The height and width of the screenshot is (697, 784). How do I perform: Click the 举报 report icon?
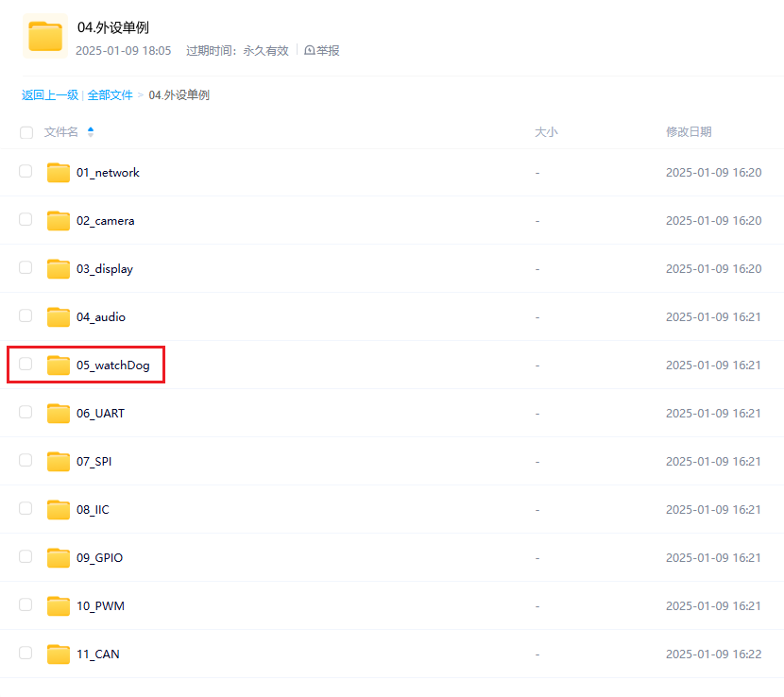coord(309,50)
